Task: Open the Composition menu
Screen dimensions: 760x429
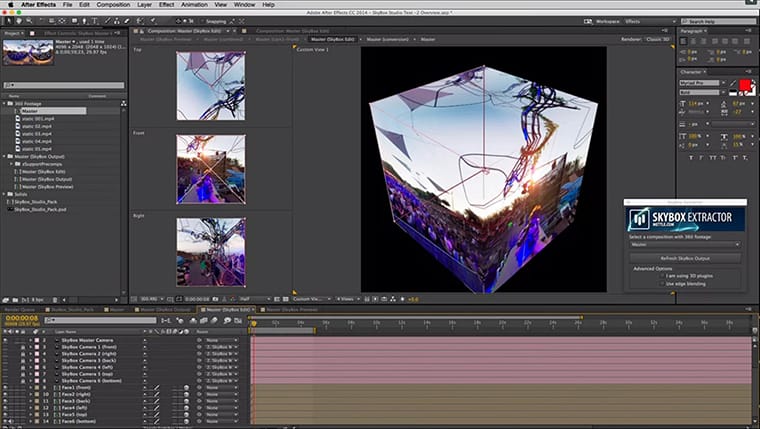Action: (x=113, y=4)
